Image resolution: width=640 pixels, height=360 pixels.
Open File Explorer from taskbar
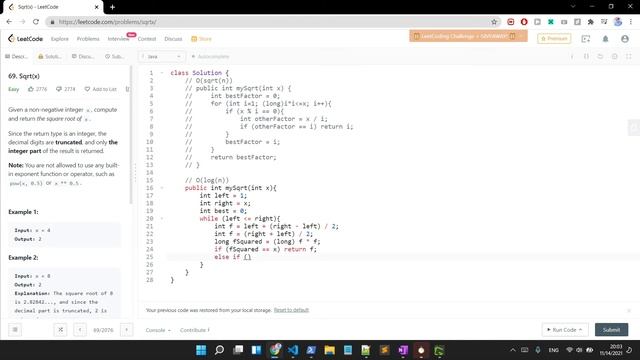[x=329, y=350]
